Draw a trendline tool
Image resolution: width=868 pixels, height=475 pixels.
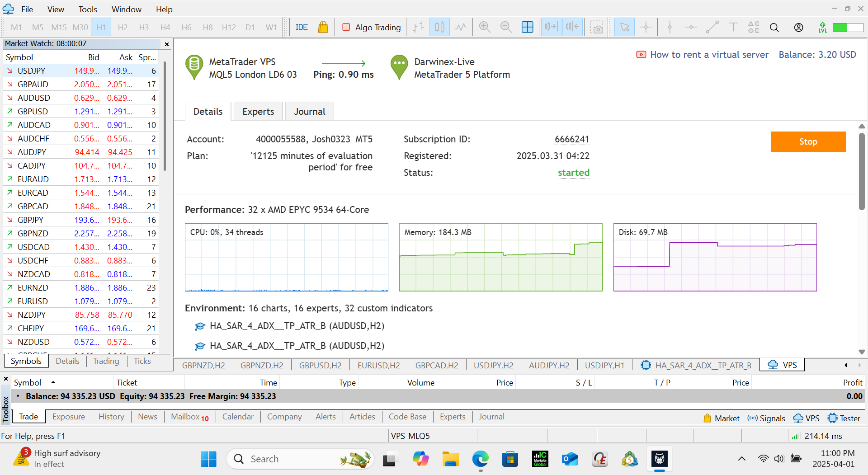pyautogui.click(x=712, y=27)
